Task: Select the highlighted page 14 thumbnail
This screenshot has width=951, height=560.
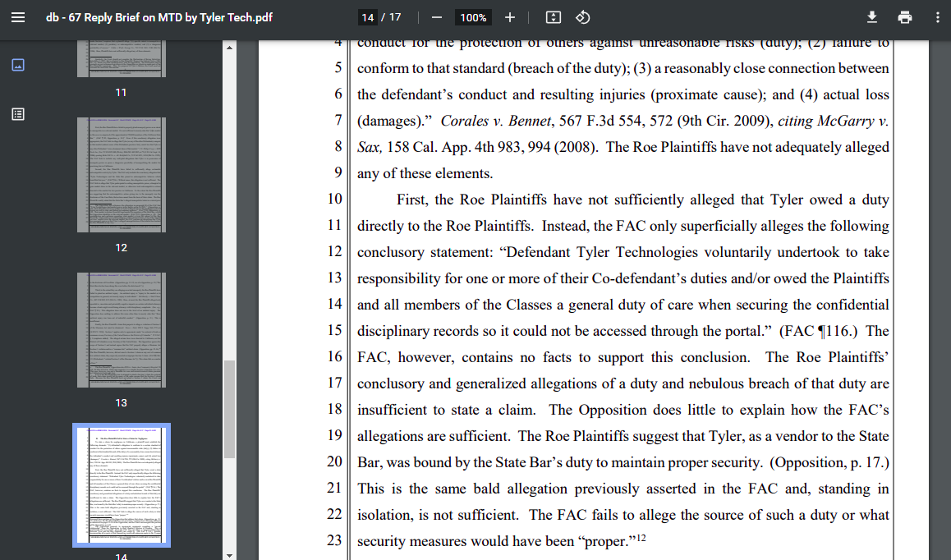Action: (x=122, y=485)
